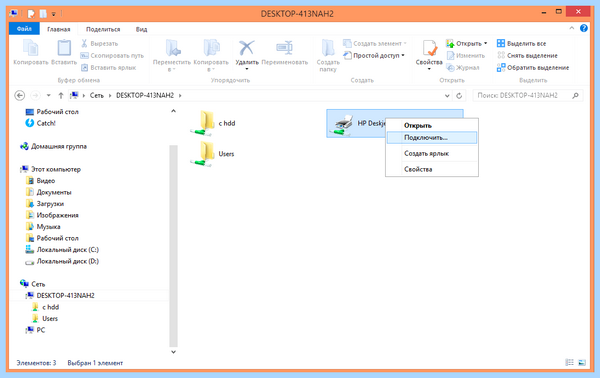Click Обратить выделение (Invert selection)
This screenshot has height=378, width=600.
533,68
